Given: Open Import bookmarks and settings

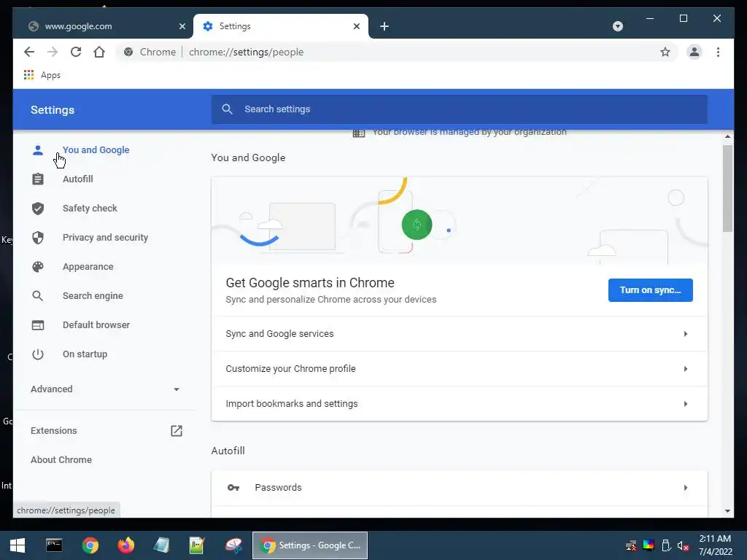Looking at the screenshot, I should point(460,403).
